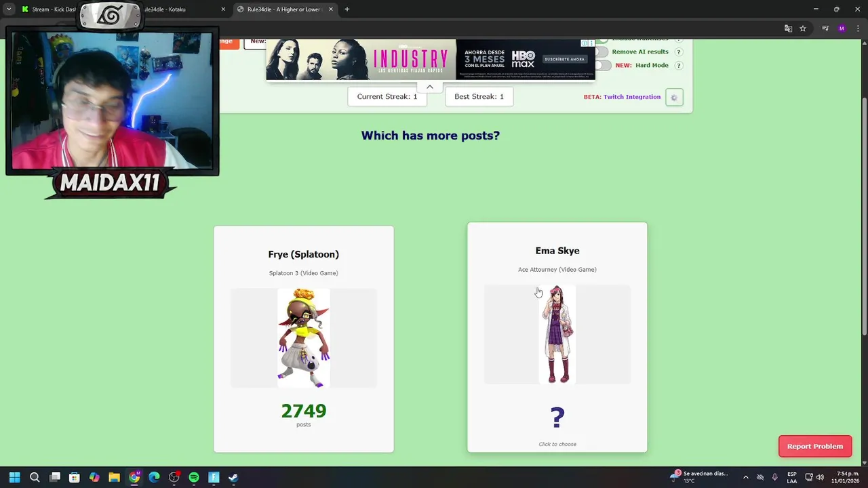
Task: Open the Chrome media controls icon
Action: coord(825,28)
